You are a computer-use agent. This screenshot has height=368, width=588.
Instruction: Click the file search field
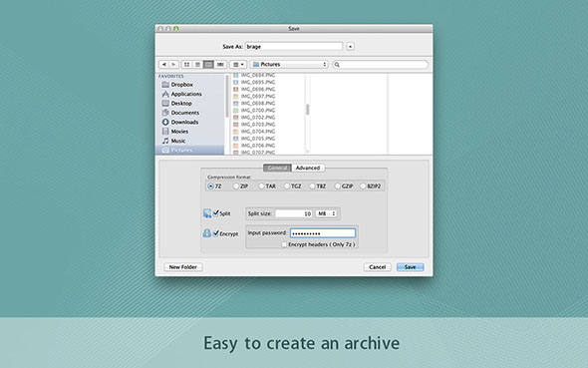381,65
